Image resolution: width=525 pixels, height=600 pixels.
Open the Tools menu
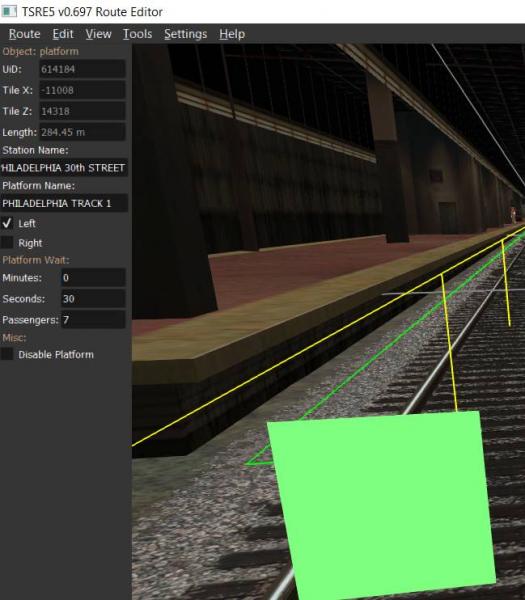(137, 34)
